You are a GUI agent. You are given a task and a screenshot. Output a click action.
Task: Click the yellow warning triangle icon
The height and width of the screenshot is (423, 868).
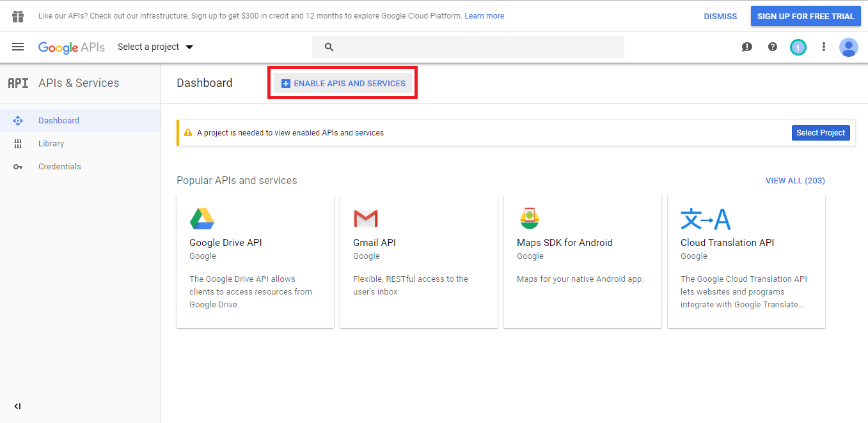click(188, 132)
